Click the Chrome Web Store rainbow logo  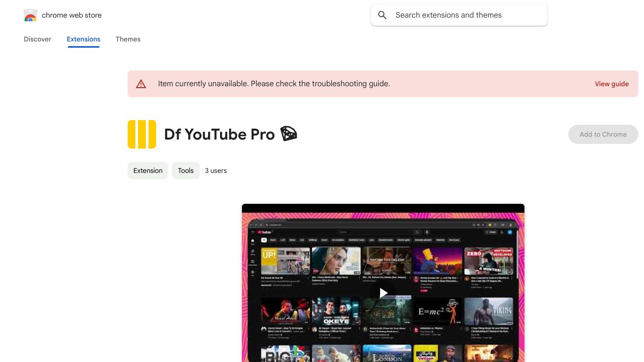(x=30, y=15)
